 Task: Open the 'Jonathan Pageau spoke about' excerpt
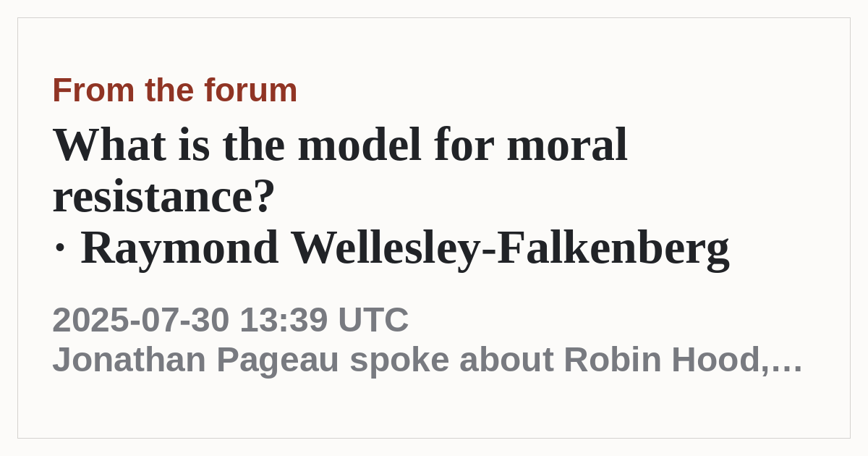tap(303, 360)
